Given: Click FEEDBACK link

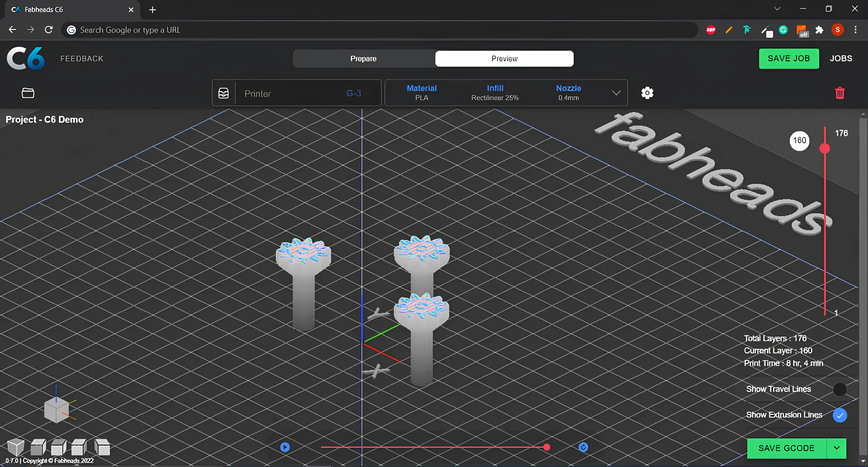Looking at the screenshot, I should click(x=82, y=59).
